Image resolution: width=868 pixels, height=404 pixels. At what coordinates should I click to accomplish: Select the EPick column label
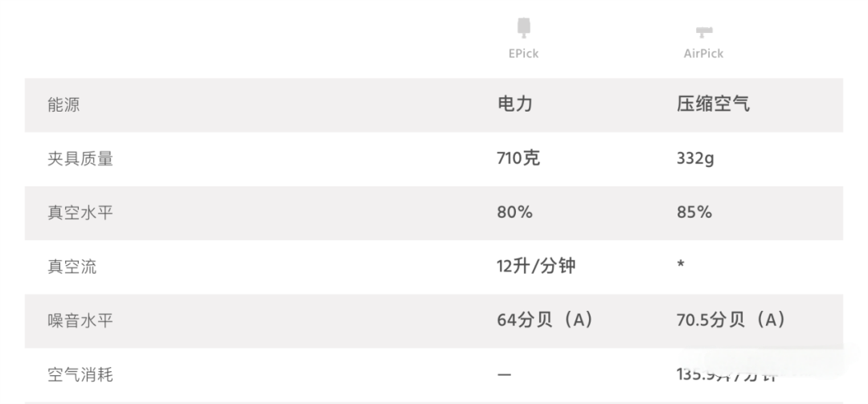(x=523, y=54)
